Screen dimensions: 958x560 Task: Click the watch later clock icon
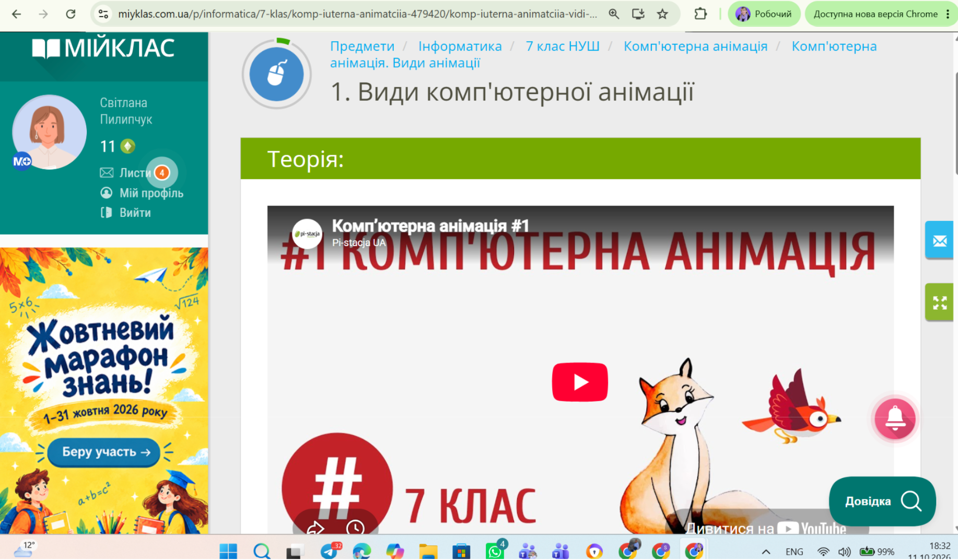tap(355, 527)
